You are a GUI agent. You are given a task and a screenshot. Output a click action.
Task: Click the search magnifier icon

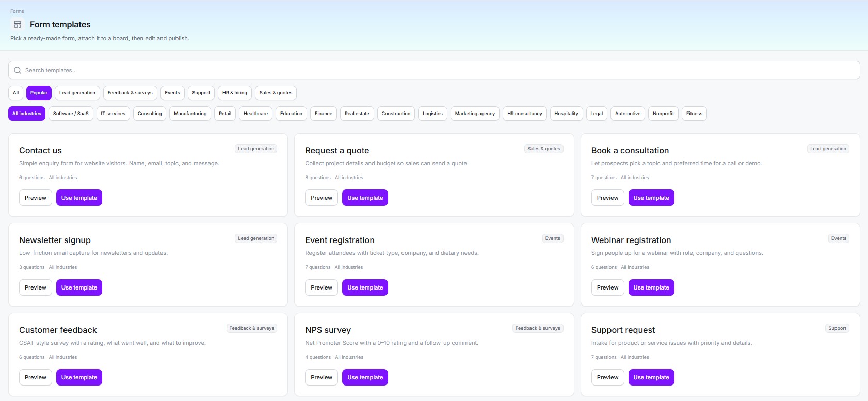[x=18, y=70]
